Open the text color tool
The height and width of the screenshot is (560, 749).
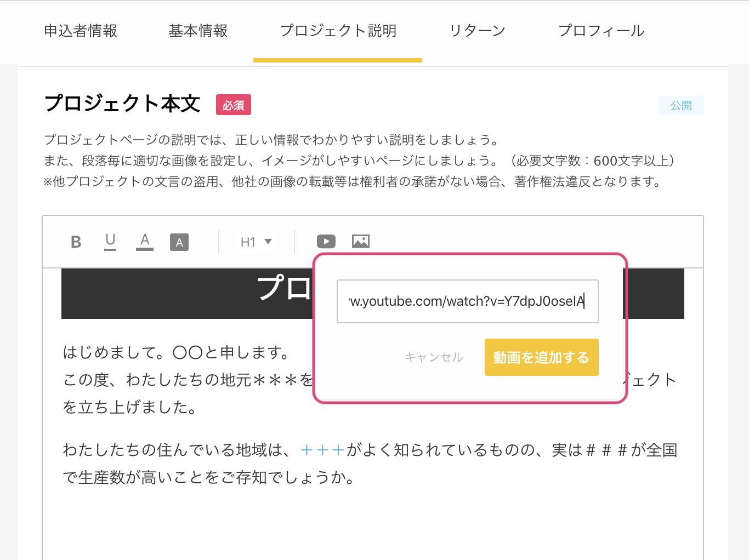[x=145, y=241]
